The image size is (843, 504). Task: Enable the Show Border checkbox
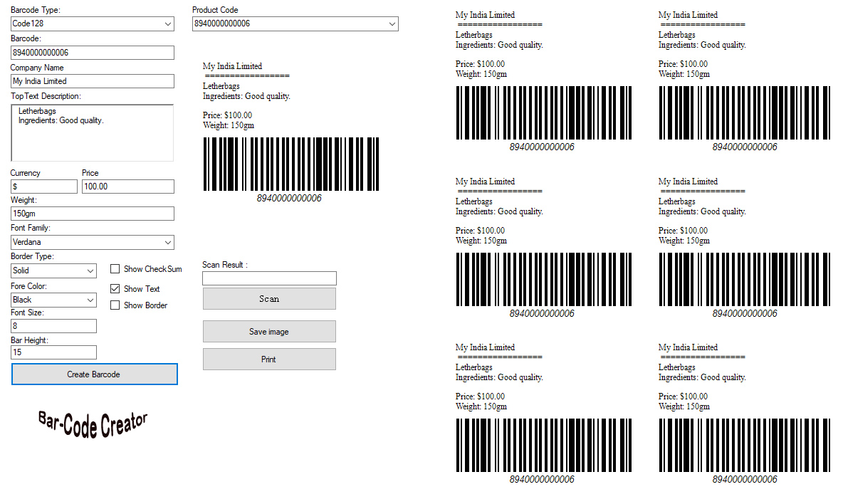(115, 305)
